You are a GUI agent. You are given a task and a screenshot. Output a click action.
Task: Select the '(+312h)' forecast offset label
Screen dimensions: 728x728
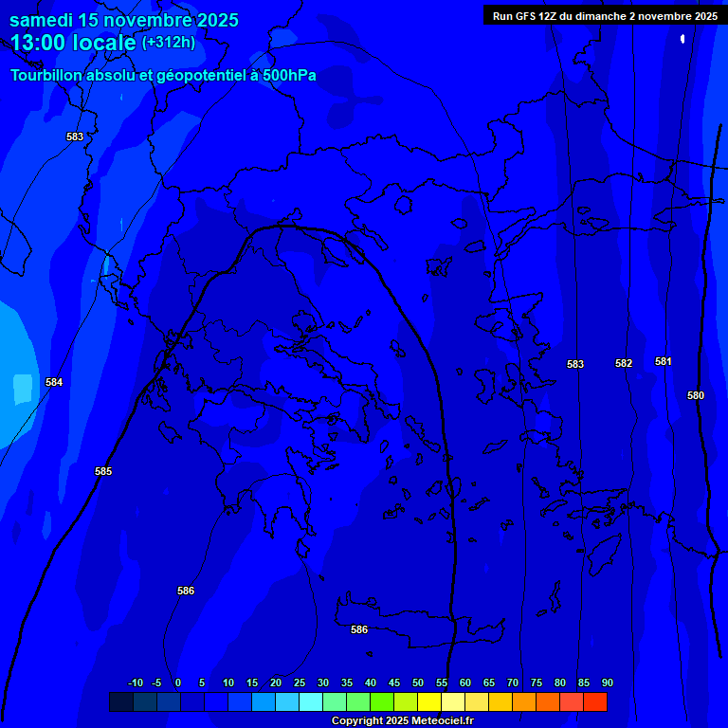coord(169,42)
